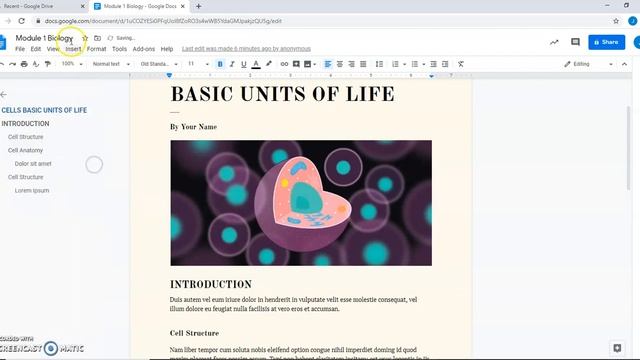640x360 pixels.
Task: Run spelling and grammar check icon
Action: coord(36,64)
